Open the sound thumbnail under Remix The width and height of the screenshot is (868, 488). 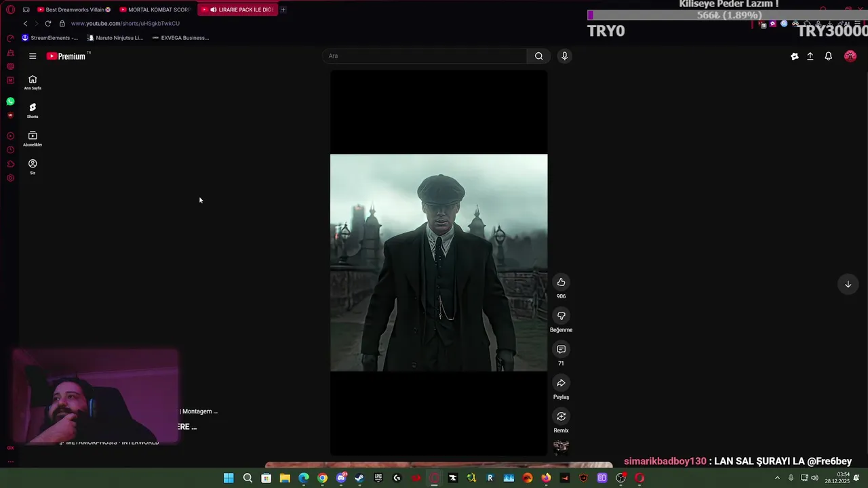click(561, 447)
